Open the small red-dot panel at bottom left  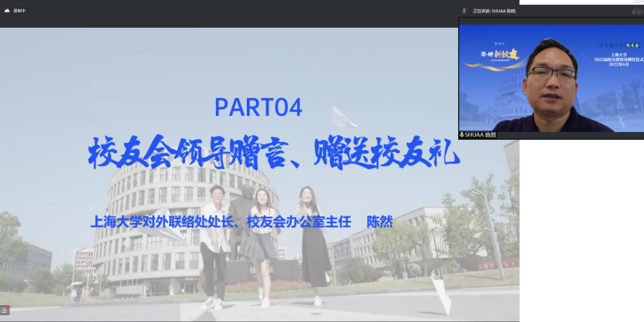tap(5, 310)
